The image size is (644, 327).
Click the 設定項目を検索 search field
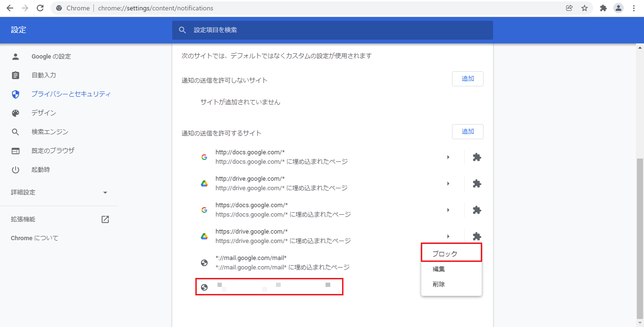click(x=332, y=30)
